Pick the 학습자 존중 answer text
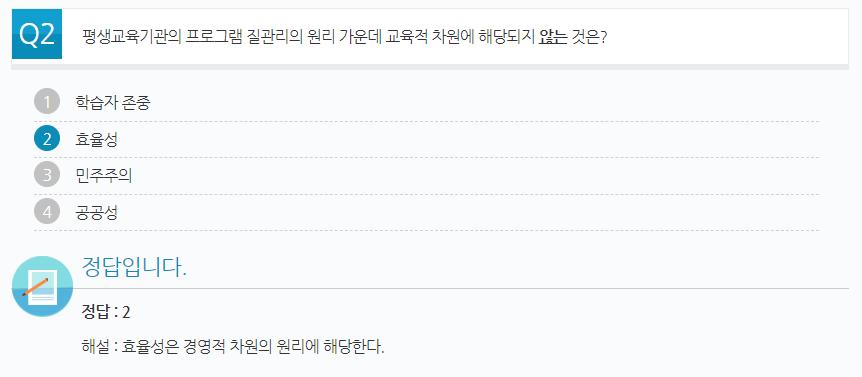The height and width of the screenshot is (377, 862). pos(113,103)
